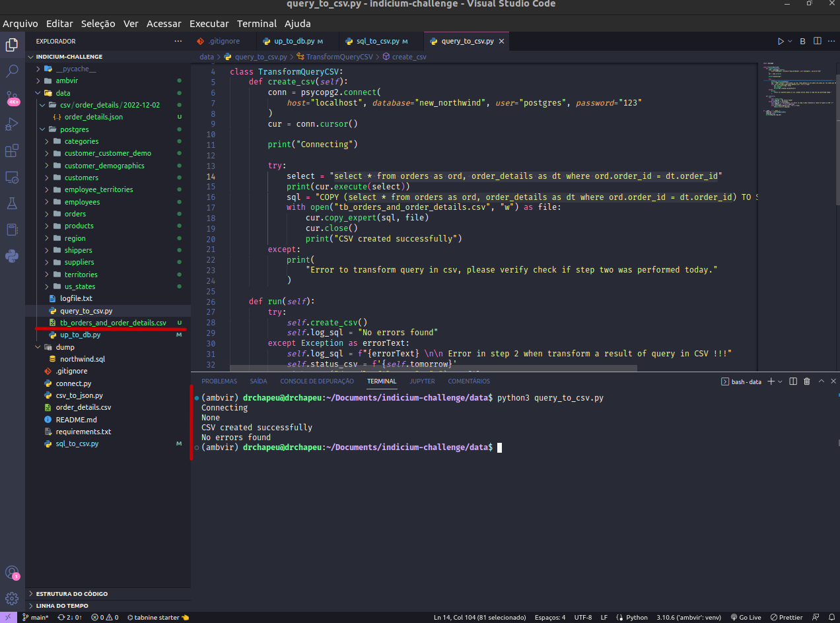The width and height of the screenshot is (840, 623).
Task: Open the Terminal menu
Action: [x=256, y=23]
